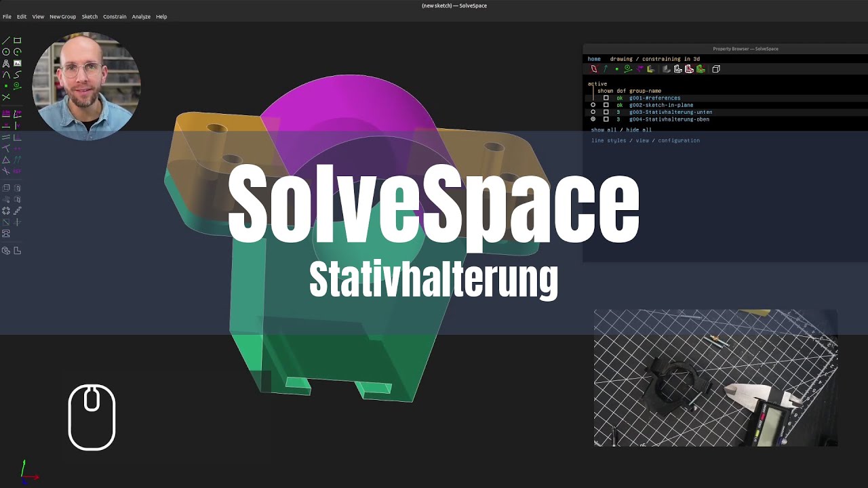Create a step rotating group
Screen dimensions: 868x488
coord(6,211)
